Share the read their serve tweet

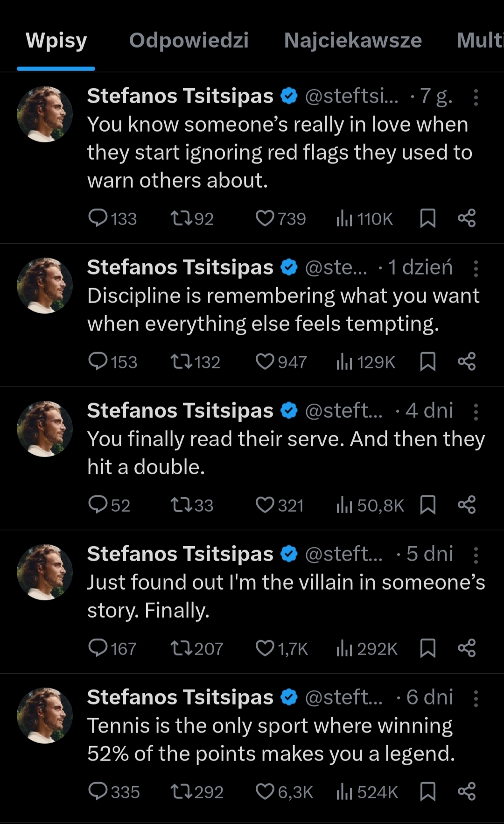(x=467, y=505)
